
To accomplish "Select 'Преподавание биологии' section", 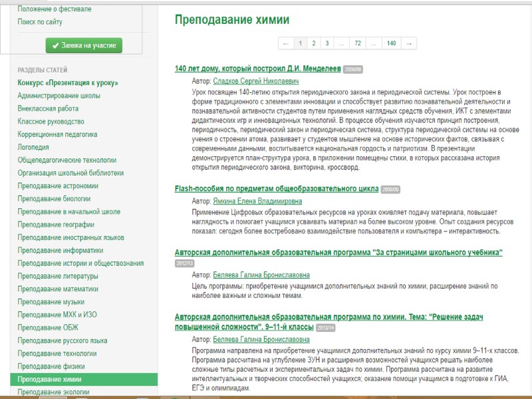I will pos(55,199).
